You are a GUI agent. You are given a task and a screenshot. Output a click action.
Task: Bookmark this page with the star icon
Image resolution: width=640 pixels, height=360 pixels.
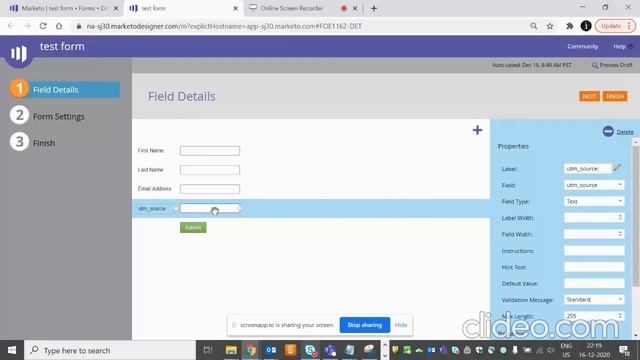point(550,26)
